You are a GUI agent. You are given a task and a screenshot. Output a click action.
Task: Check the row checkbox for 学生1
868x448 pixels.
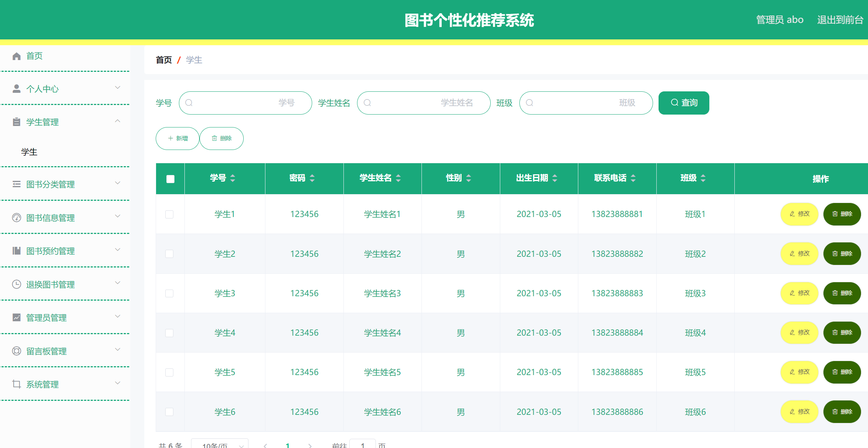pos(170,214)
